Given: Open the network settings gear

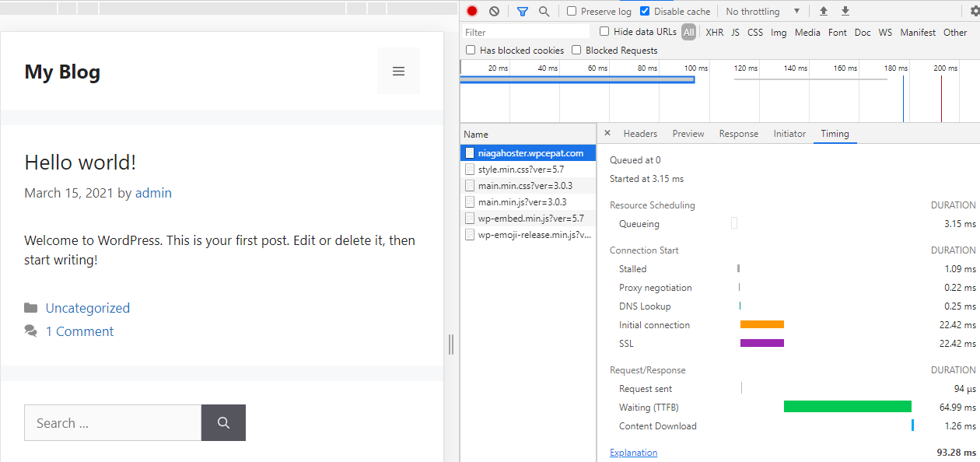Looking at the screenshot, I should click(964, 12).
